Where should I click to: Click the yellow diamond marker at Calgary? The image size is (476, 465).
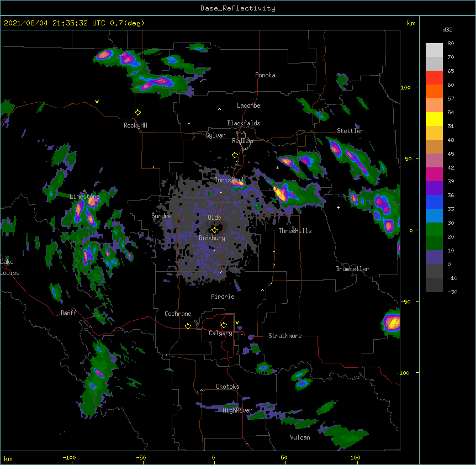[x=224, y=325]
